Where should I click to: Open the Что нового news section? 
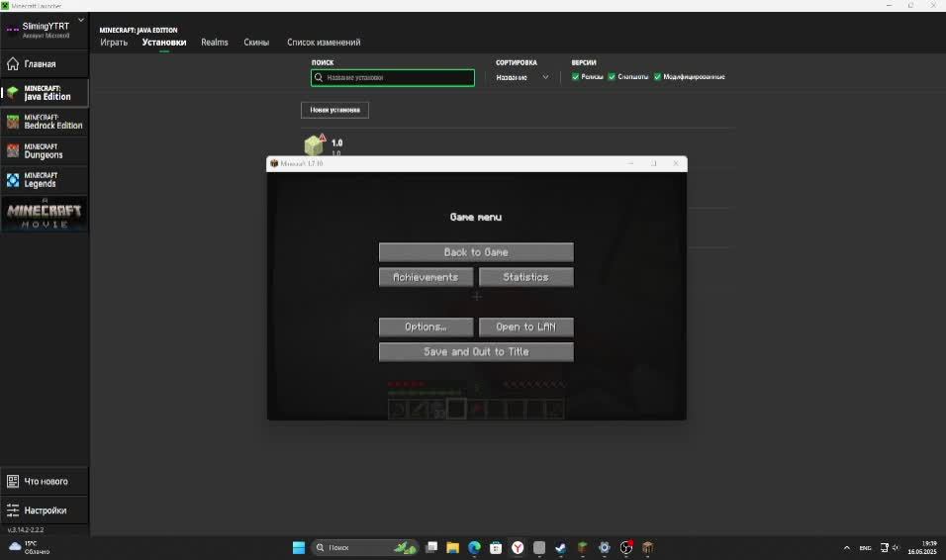[x=45, y=481]
